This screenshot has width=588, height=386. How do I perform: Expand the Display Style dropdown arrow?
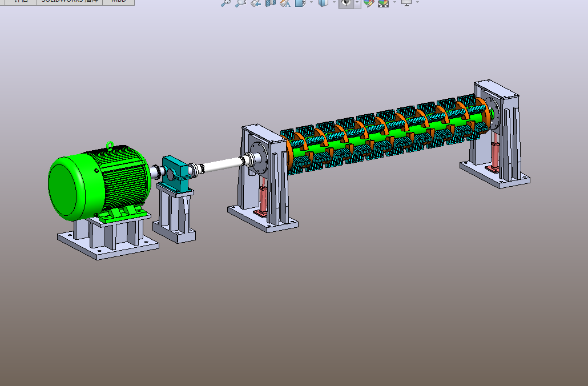[334, 3]
